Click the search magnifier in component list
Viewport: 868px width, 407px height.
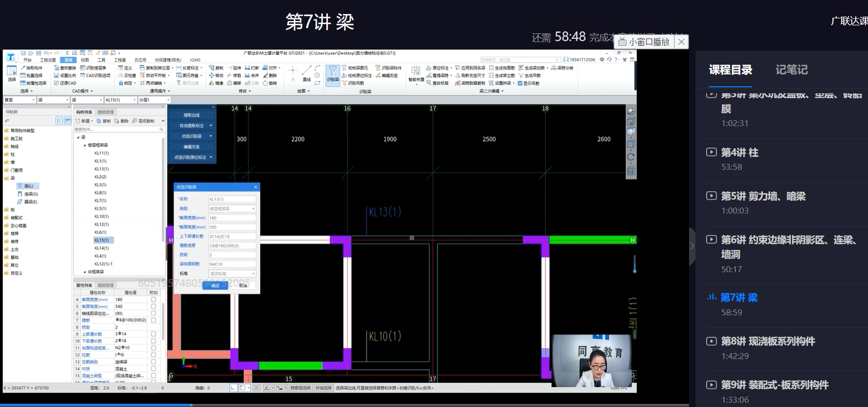pos(161,129)
